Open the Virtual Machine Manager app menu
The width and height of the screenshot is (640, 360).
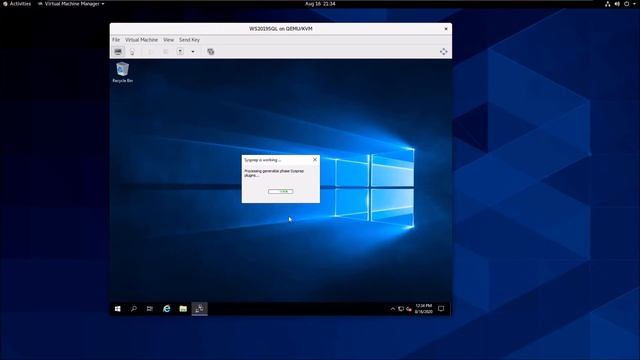pos(71,4)
